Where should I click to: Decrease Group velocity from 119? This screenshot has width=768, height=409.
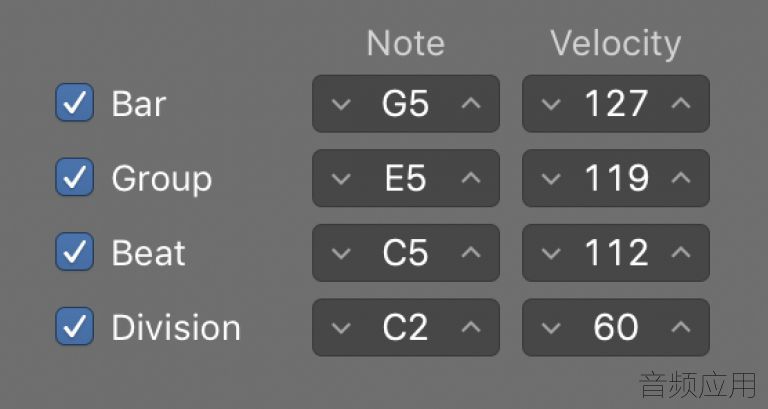[x=551, y=179]
